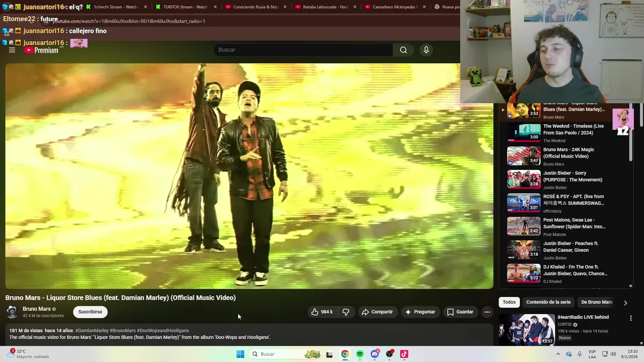Like the video with 984 k button

(322, 312)
